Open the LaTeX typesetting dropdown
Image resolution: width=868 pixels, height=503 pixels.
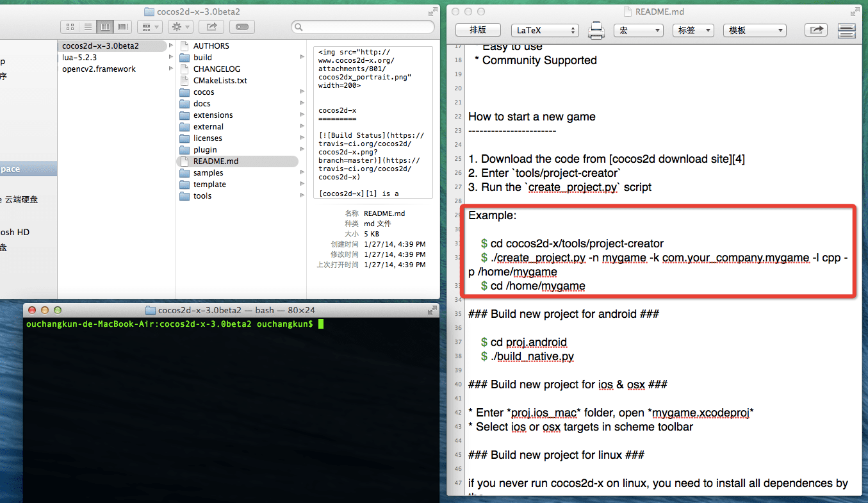545,30
